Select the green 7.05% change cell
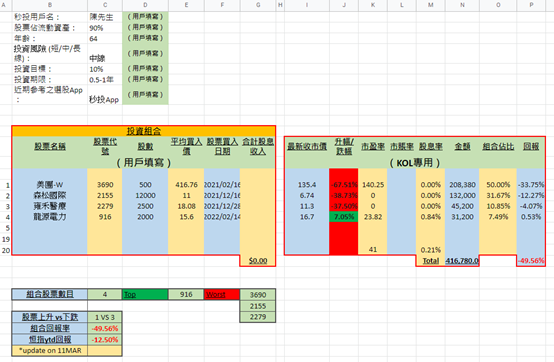 coord(344,217)
